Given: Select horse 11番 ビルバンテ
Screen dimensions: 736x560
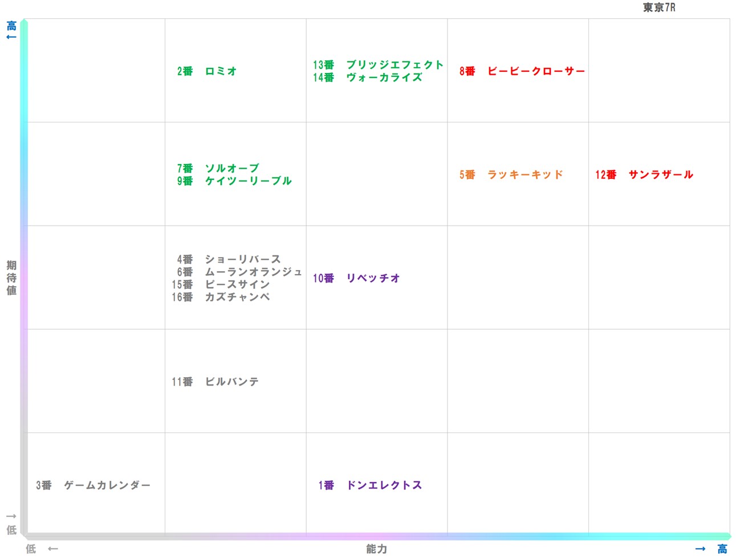Looking at the screenshot, I should (x=217, y=382).
